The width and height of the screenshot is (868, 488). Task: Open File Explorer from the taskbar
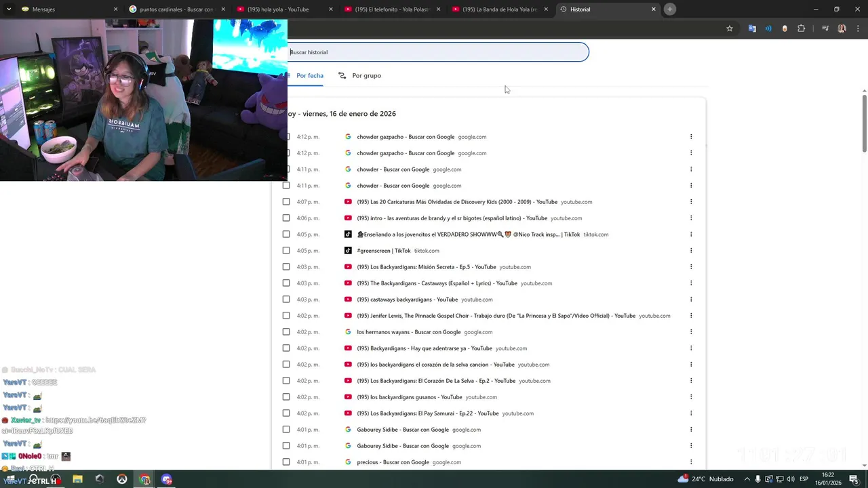coord(77,479)
